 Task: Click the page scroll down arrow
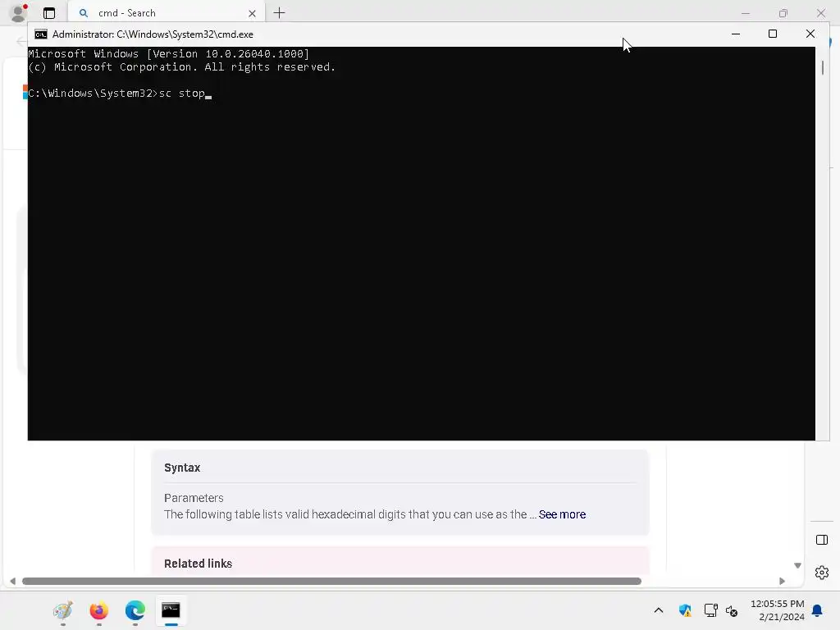pos(797,566)
